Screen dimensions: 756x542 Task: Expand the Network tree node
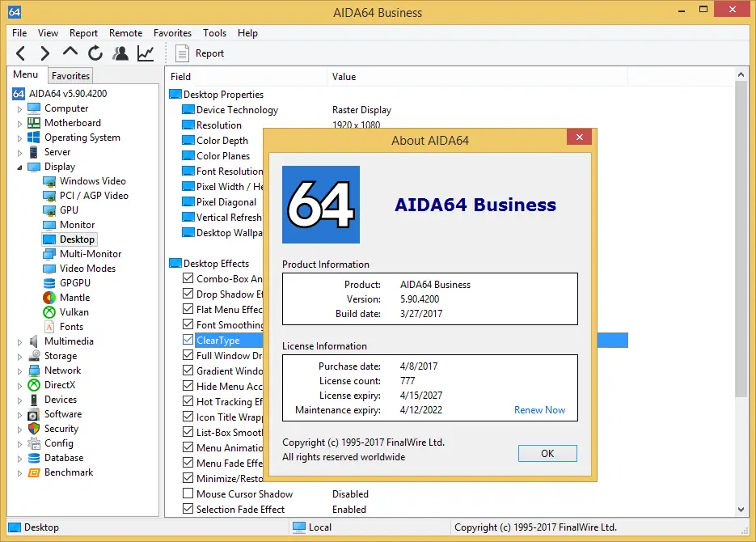coord(19,371)
